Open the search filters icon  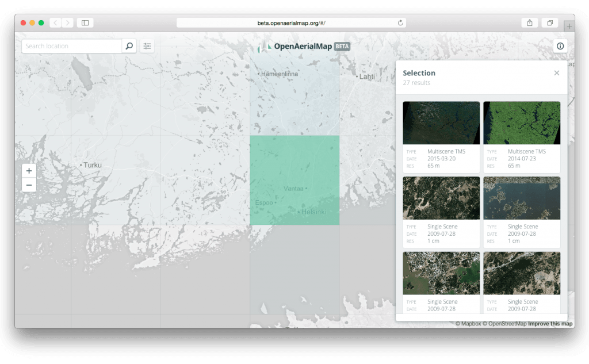(x=147, y=45)
